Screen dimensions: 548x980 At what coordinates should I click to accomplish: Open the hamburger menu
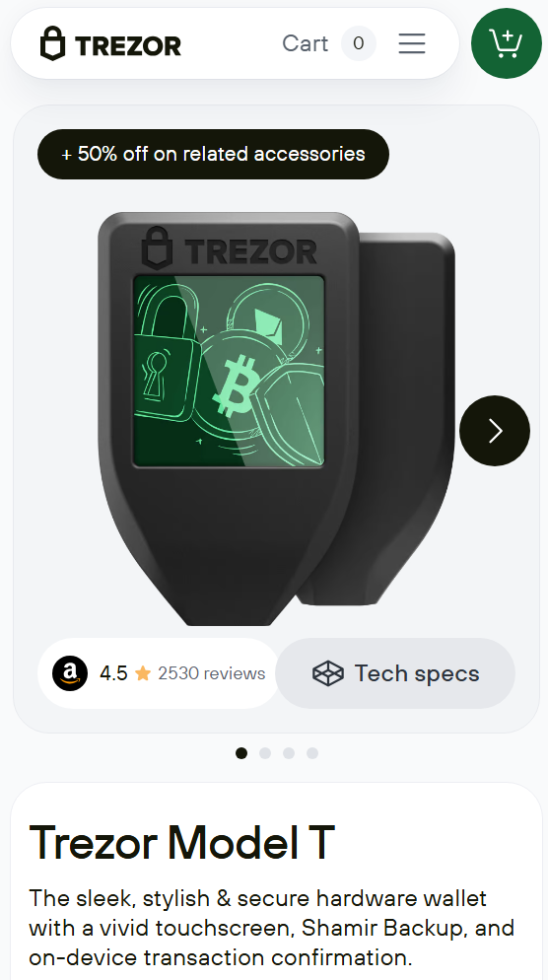[412, 43]
